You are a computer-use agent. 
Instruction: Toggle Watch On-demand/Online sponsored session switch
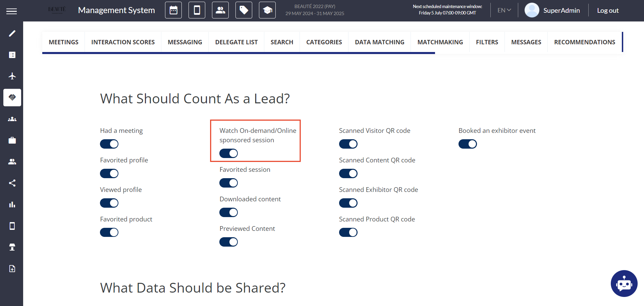point(229,153)
